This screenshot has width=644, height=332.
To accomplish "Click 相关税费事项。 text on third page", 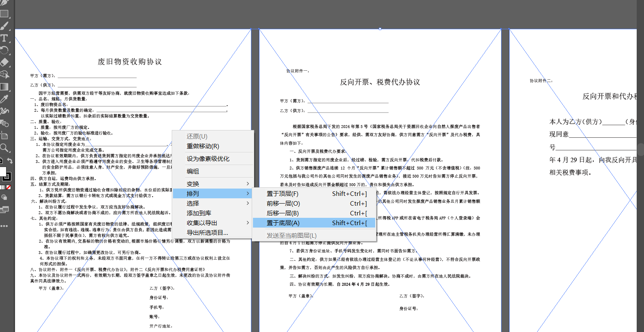I will 571,172.
